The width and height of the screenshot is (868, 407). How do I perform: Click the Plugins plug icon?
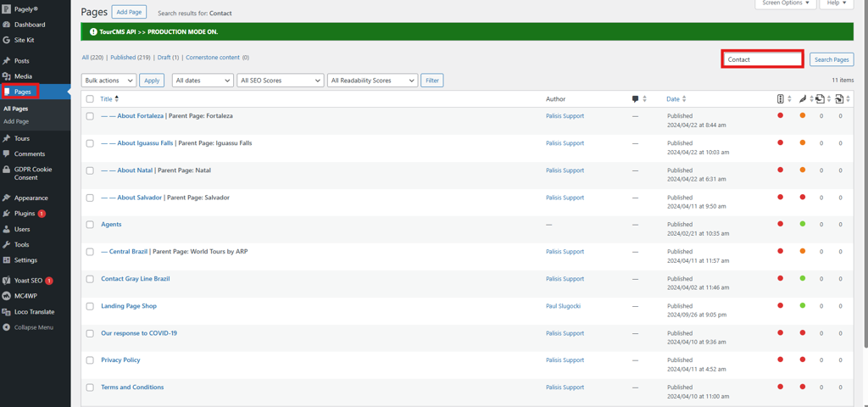(7, 213)
